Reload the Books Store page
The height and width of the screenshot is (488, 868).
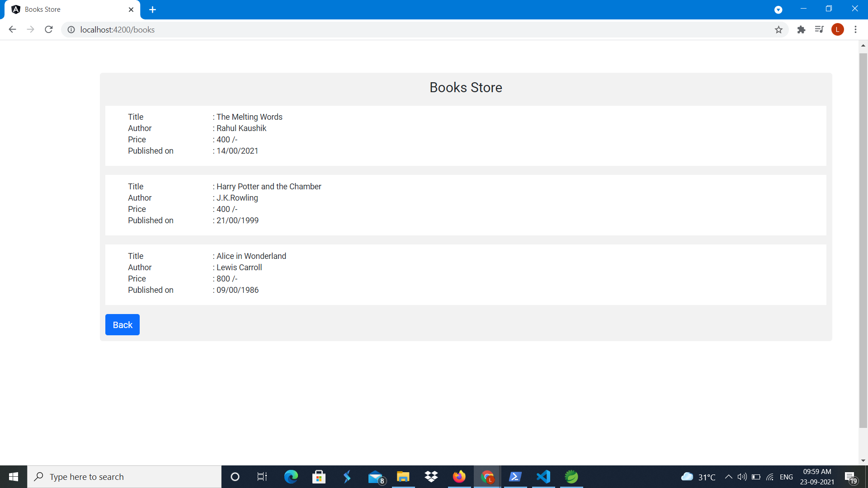[x=48, y=29]
